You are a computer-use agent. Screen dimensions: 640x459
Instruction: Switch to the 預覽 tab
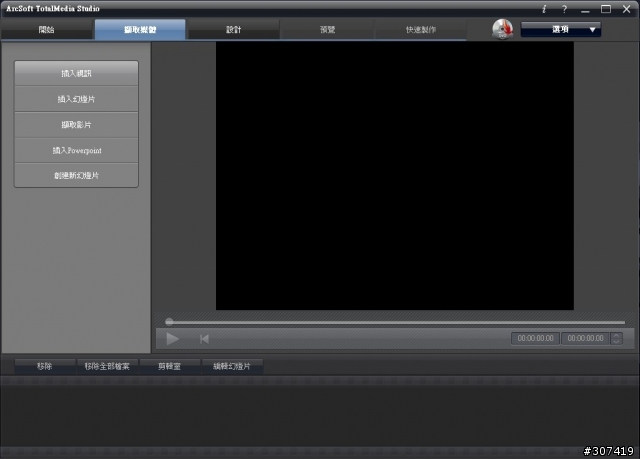pyautogui.click(x=327, y=29)
